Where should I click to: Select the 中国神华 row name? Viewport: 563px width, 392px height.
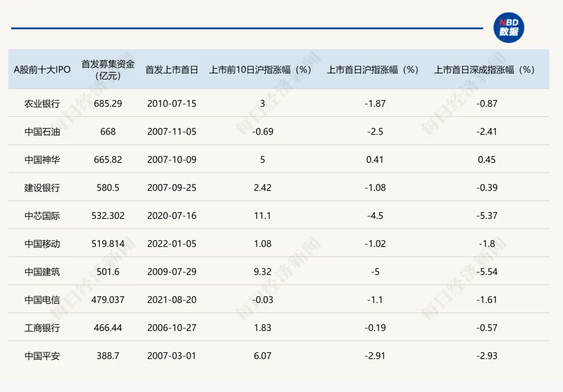(x=42, y=160)
